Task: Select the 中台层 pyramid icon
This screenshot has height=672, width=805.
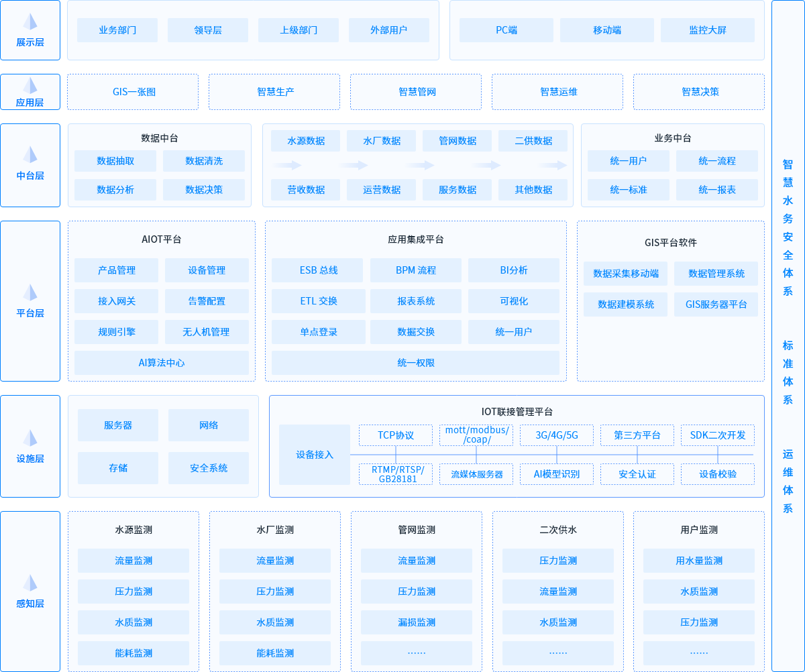Action: (x=30, y=155)
